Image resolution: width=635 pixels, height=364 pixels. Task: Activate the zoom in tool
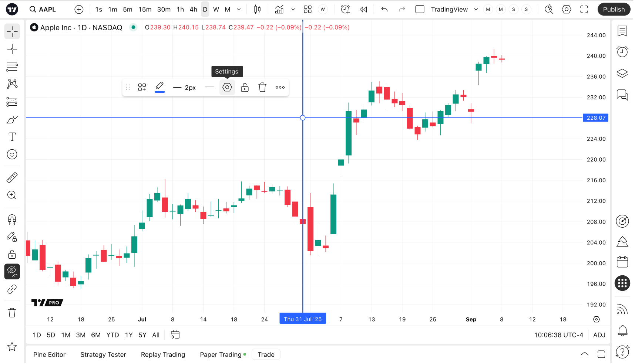point(12,195)
